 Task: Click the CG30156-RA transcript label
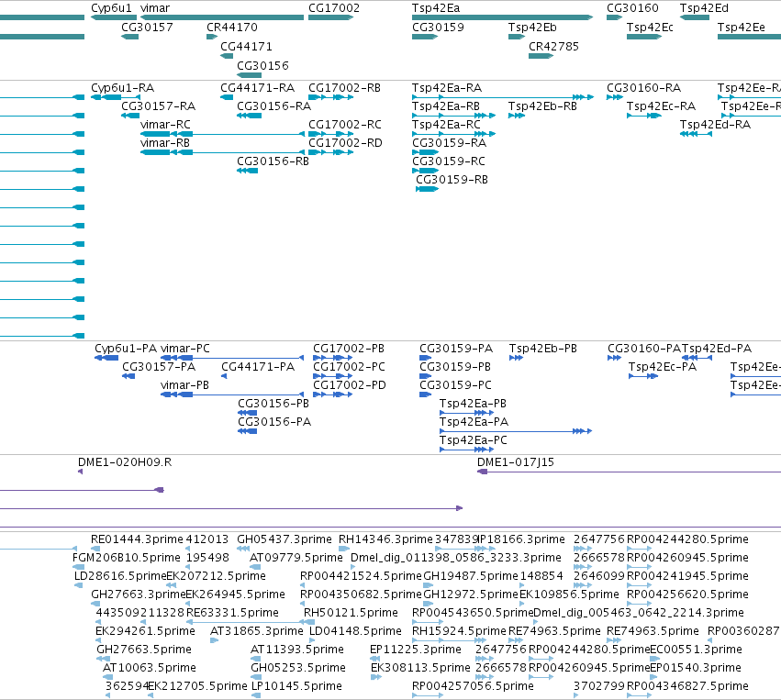274,106
